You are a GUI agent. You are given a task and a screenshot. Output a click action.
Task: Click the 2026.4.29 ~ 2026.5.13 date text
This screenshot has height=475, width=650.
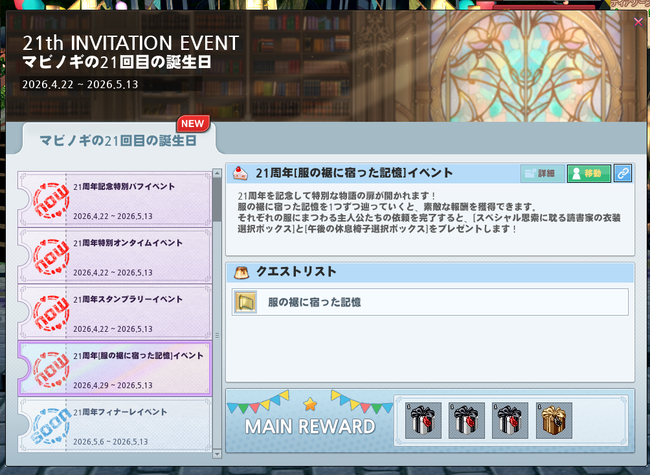(113, 385)
